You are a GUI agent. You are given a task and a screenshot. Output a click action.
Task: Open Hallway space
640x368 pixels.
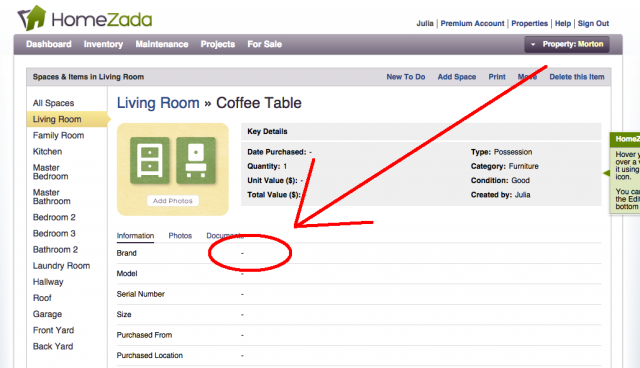48,282
